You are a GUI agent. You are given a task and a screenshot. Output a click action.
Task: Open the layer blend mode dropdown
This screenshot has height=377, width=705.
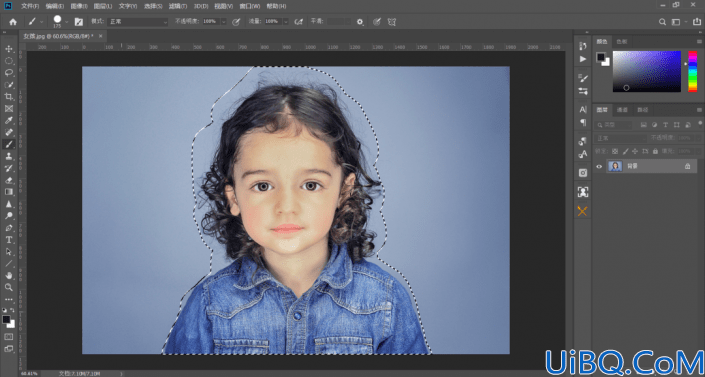pos(620,138)
